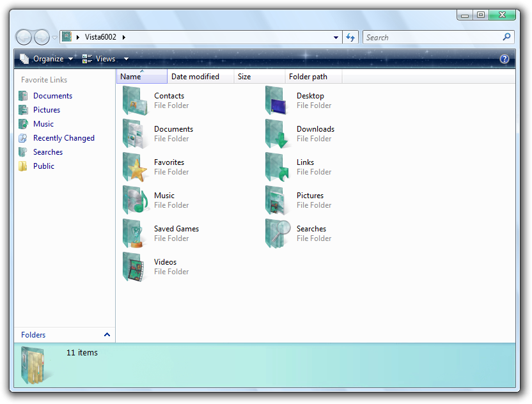The image size is (532, 404).
Task: Open the Saved Games folder icon
Action: 135,234
